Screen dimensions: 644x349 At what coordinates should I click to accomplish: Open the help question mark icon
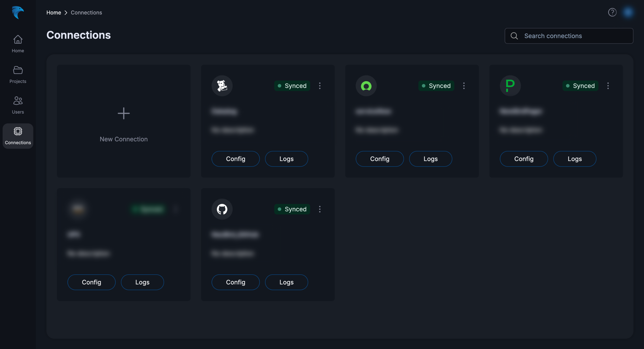(x=612, y=12)
